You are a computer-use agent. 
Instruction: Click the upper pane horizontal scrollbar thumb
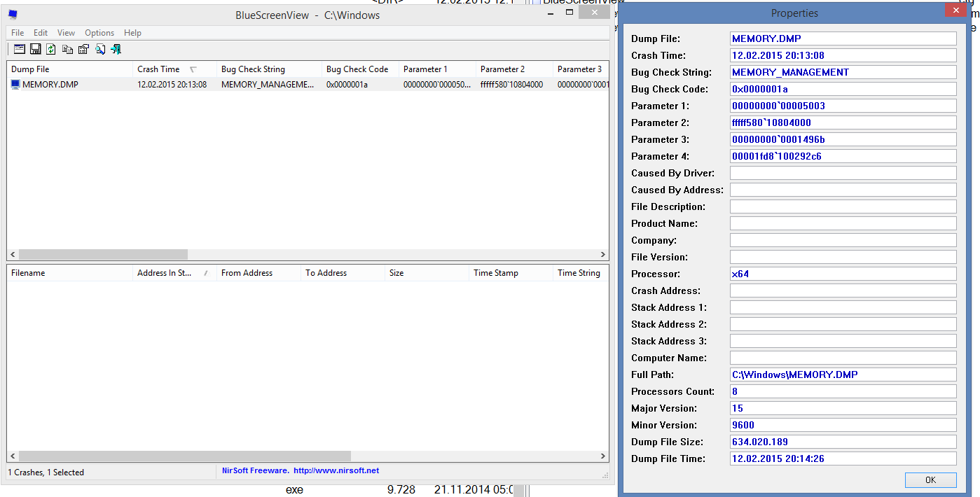coord(103,255)
